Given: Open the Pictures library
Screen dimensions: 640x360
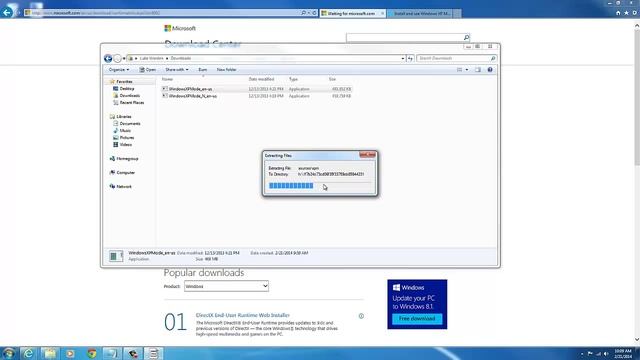Looking at the screenshot, I should [127, 138].
